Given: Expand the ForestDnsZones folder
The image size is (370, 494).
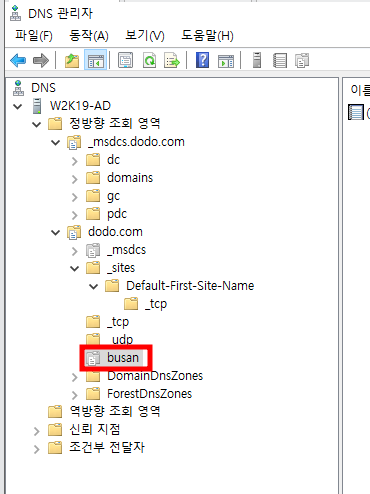Looking at the screenshot, I should (x=75, y=395).
